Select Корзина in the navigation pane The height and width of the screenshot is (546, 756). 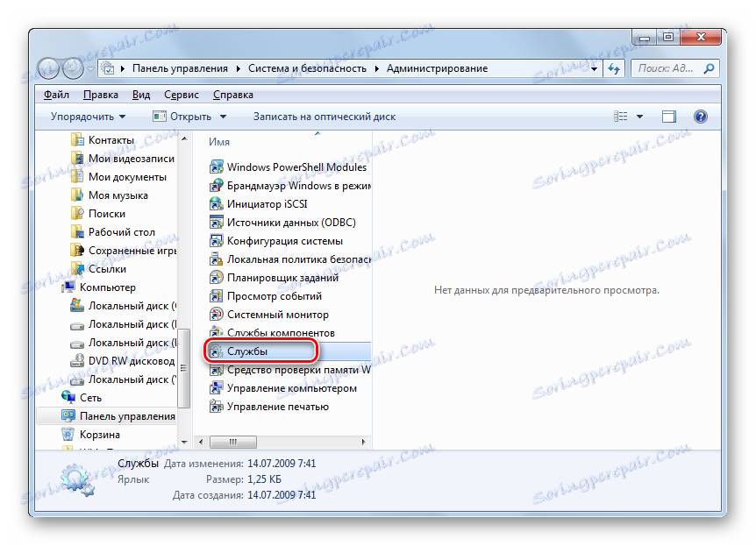click(x=100, y=434)
